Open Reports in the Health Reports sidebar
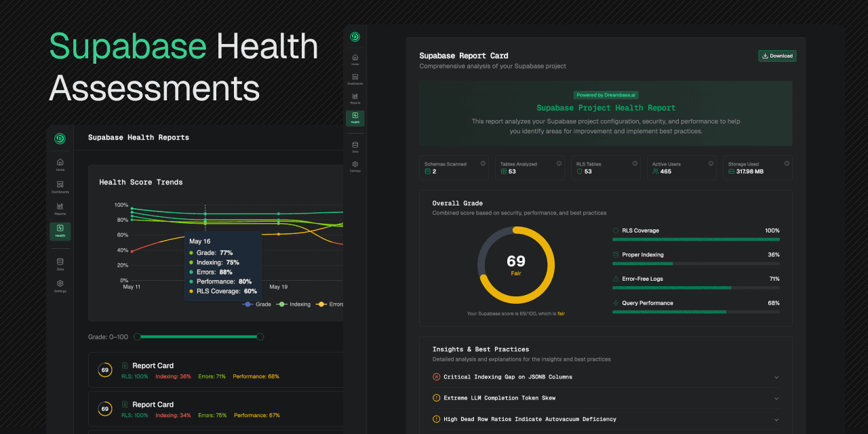 (x=60, y=209)
